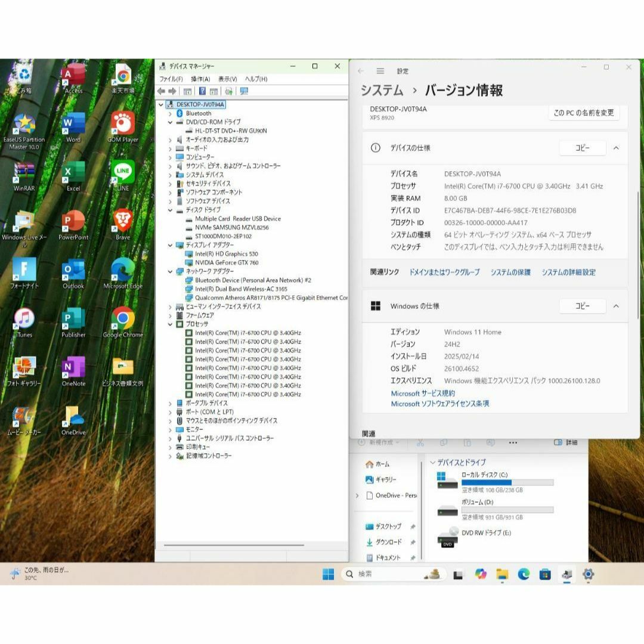Screen dimensions: 644x644
Task: Collapse the ネットワーク アダプター node
Action: pyautogui.click(x=170, y=271)
